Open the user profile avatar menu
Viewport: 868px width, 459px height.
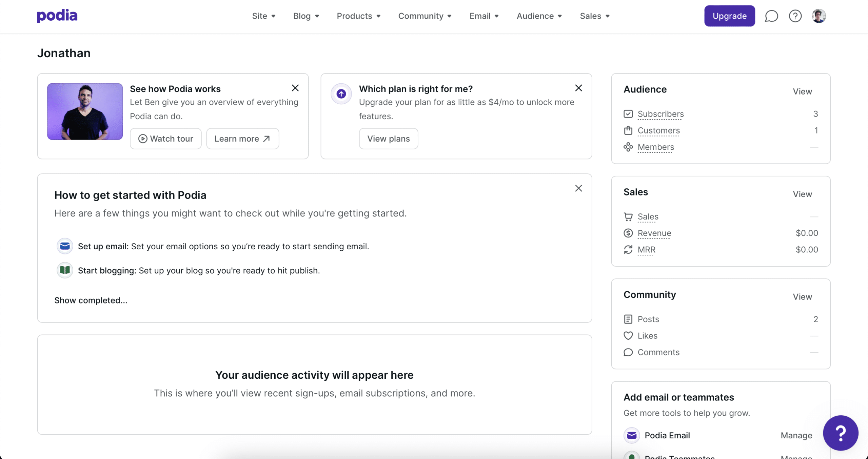click(819, 16)
